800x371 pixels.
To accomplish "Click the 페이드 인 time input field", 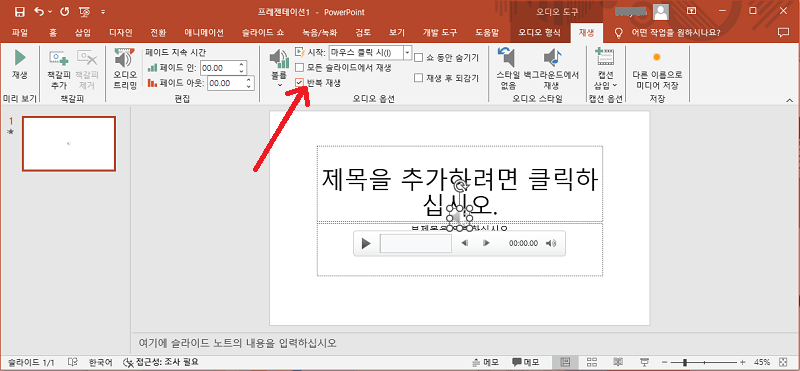I will coord(218,68).
